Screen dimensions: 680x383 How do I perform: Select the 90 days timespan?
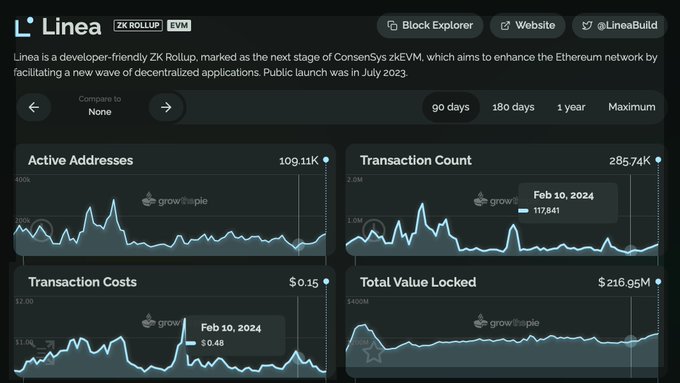(x=451, y=107)
